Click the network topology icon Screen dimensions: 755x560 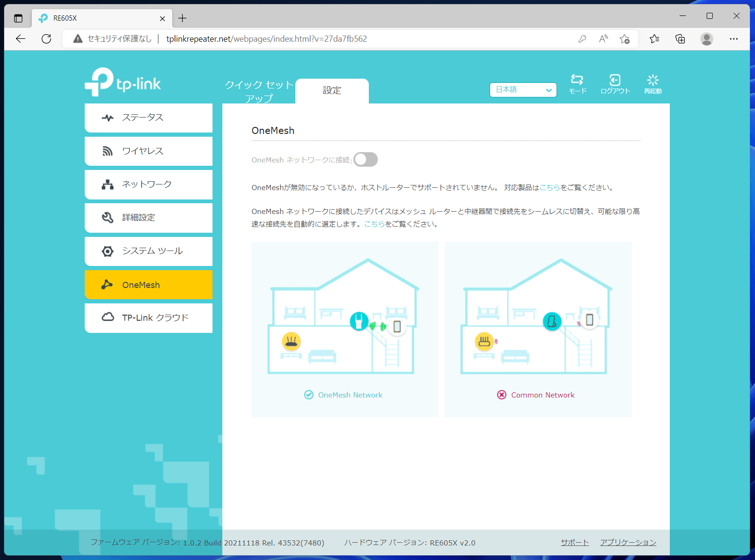pos(108,184)
